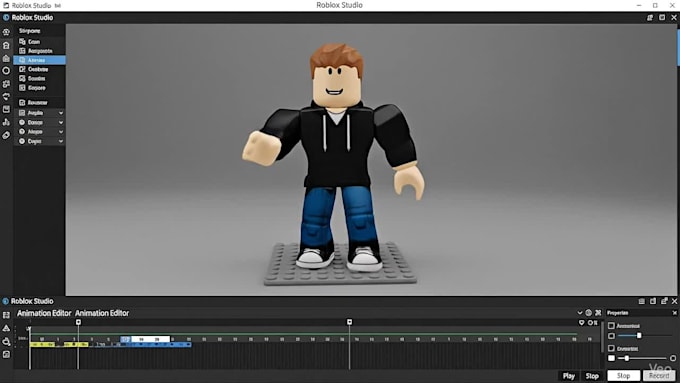Screen dimensions: 680x383
Task: Select the triangle icon left of the timeline
Action: [x=6, y=328]
